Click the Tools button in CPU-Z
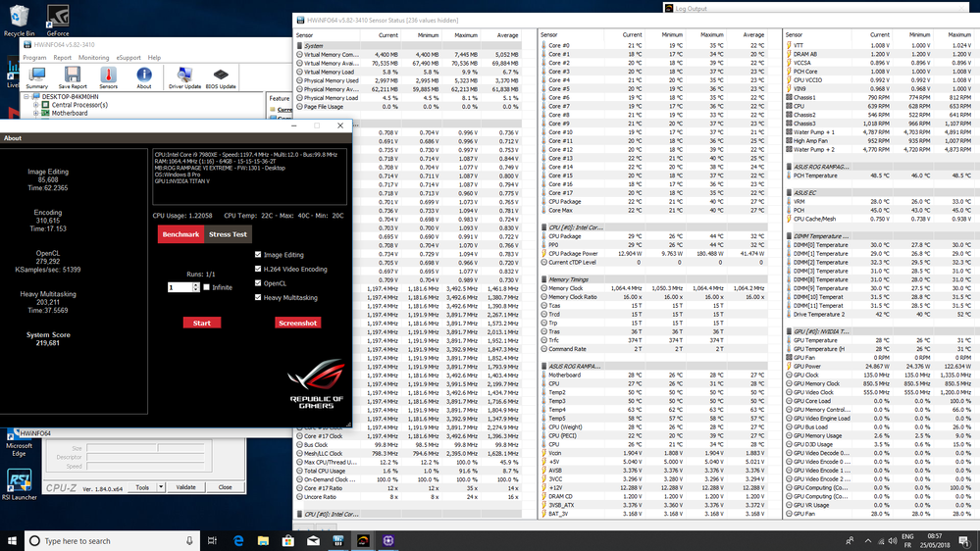 click(x=142, y=487)
